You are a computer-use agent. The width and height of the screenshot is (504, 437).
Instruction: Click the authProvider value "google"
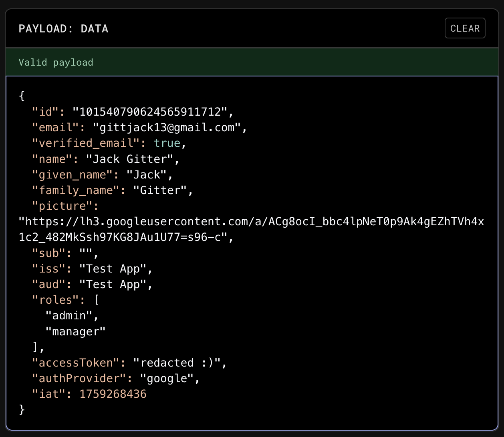pyautogui.click(x=167, y=379)
